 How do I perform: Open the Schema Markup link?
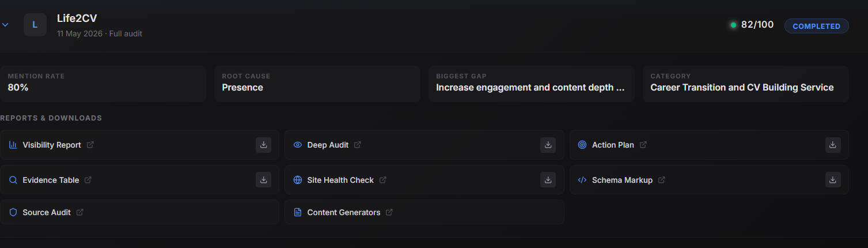pyautogui.click(x=622, y=180)
